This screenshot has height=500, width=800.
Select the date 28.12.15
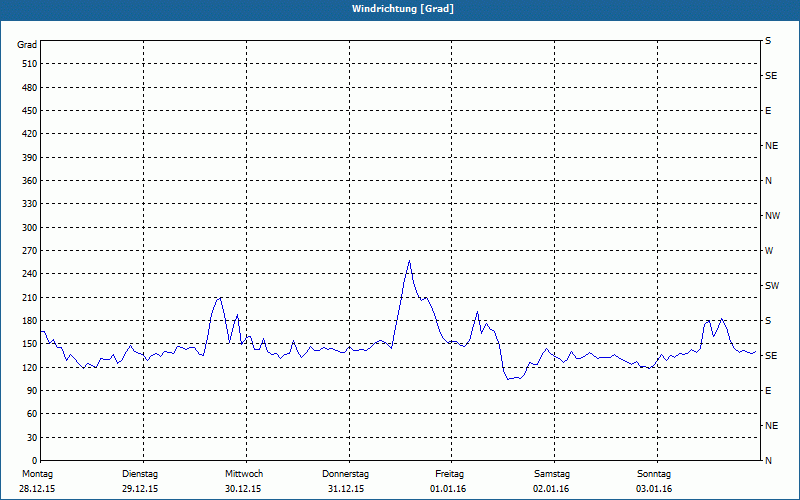pos(37,489)
